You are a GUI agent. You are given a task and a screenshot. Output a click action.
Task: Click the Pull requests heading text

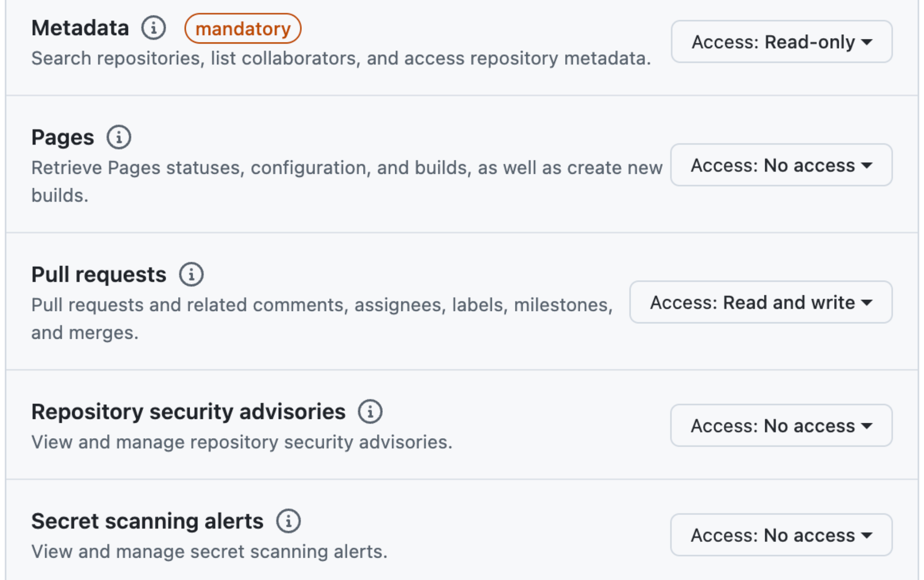[99, 274]
